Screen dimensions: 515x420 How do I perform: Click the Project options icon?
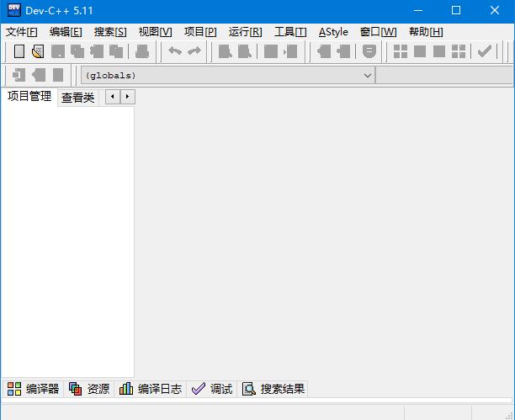(369, 51)
